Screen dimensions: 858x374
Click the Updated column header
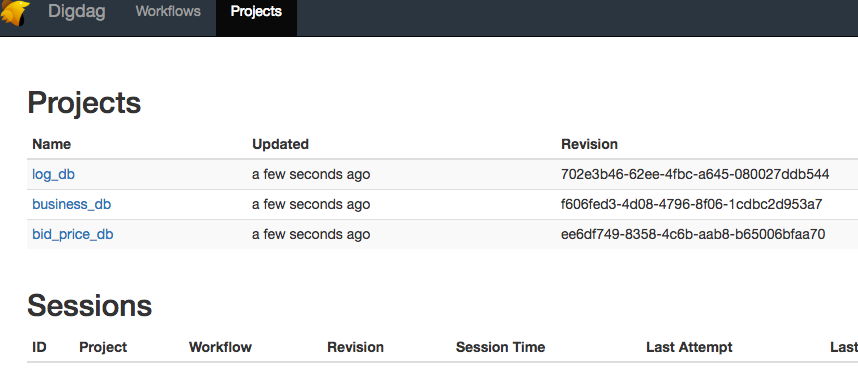(x=280, y=144)
